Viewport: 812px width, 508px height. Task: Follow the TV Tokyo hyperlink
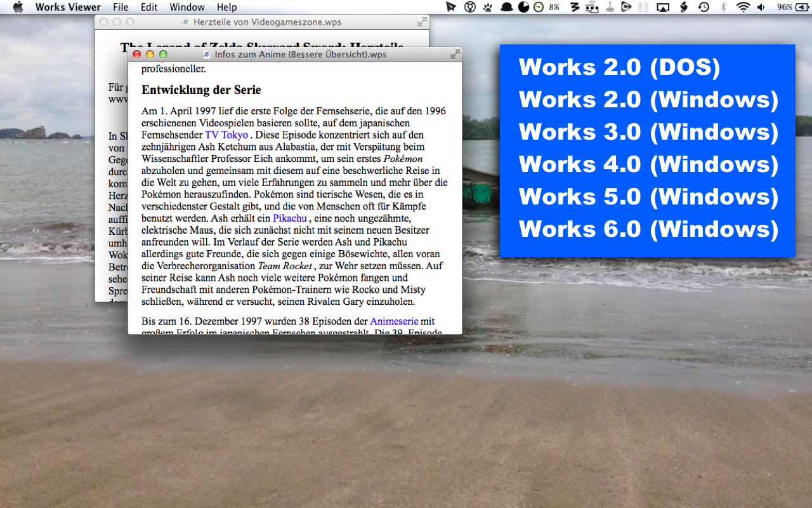click(226, 135)
